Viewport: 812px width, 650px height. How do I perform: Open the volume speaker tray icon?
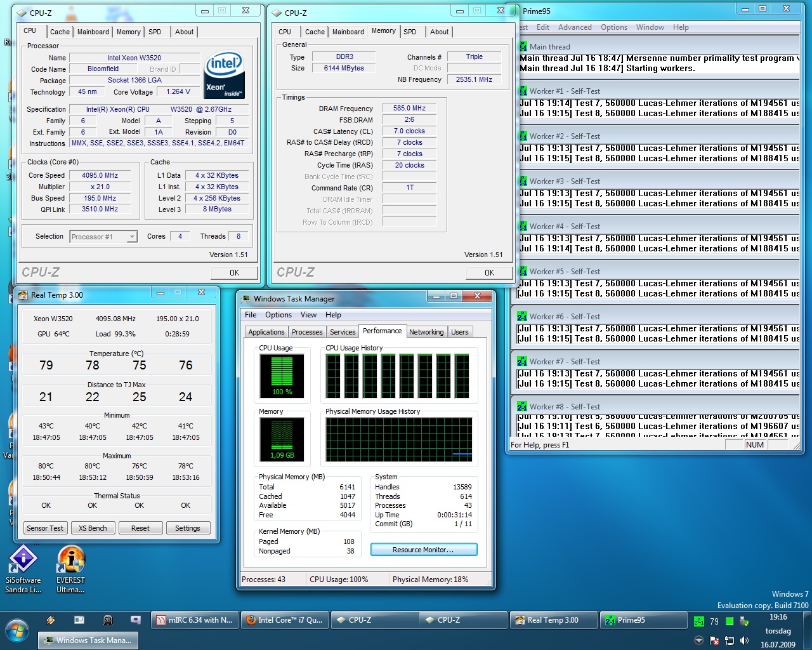click(745, 641)
